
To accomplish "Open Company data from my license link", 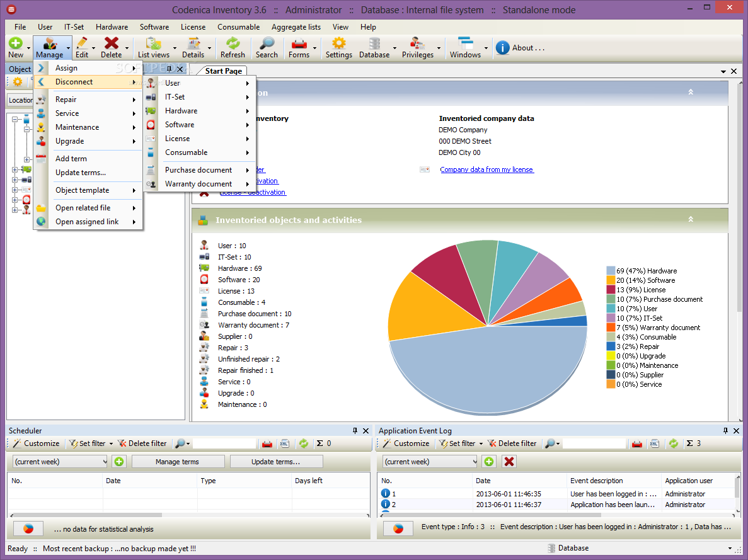I will tap(486, 169).
